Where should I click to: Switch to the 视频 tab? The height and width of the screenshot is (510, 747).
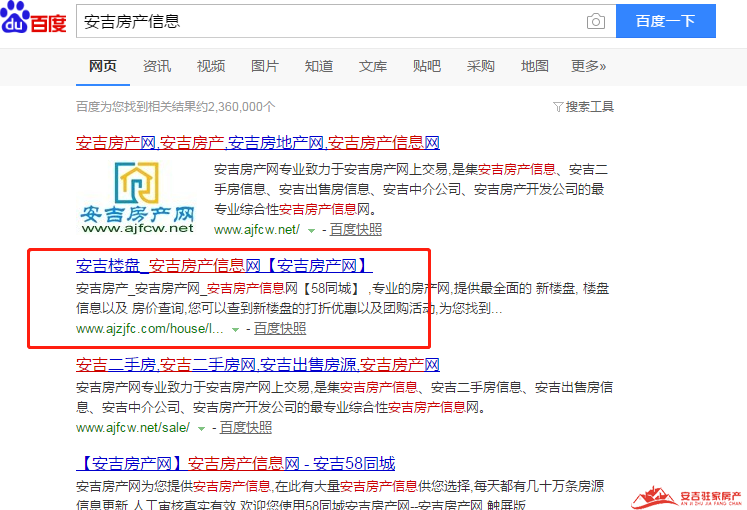pos(211,66)
